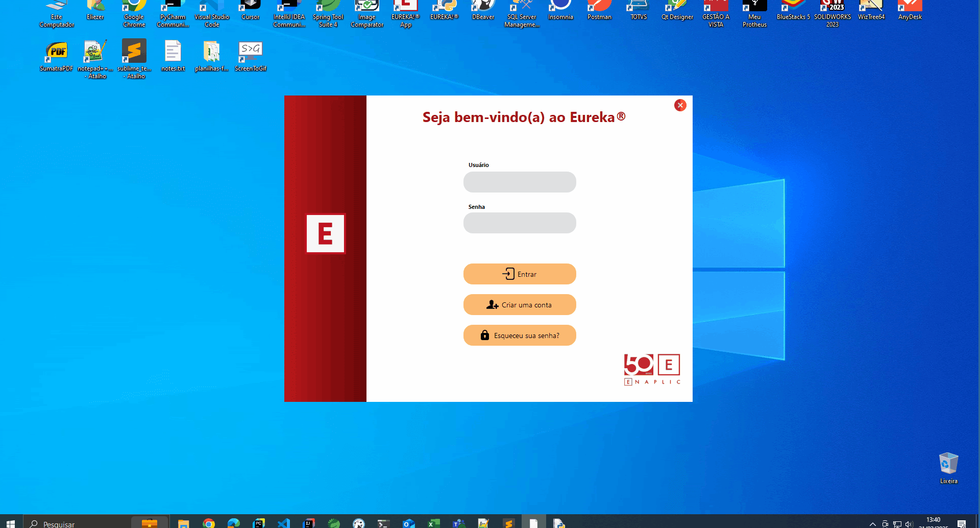
Task: Select SumatraPDF desktop shortcut
Action: [56, 56]
